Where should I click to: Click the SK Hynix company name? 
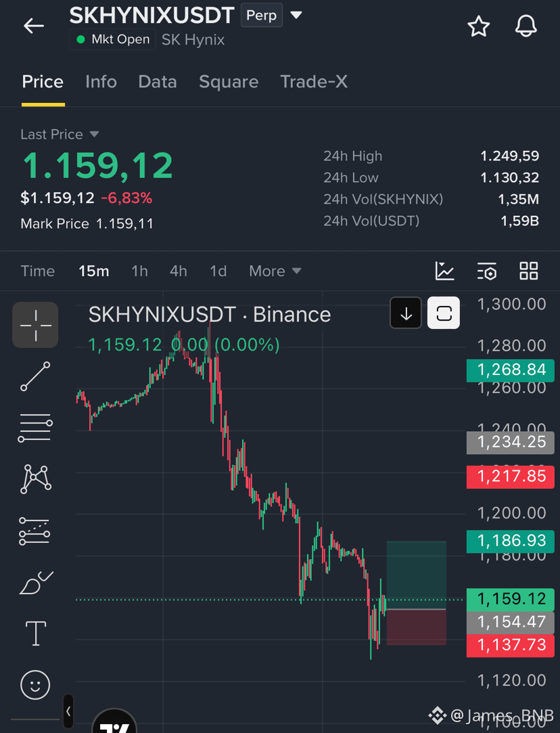[193, 40]
